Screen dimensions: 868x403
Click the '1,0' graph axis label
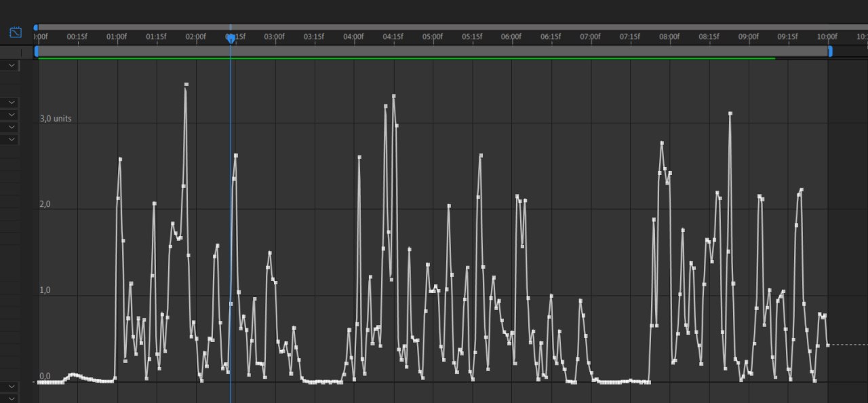pyautogui.click(x=45, y=290)
